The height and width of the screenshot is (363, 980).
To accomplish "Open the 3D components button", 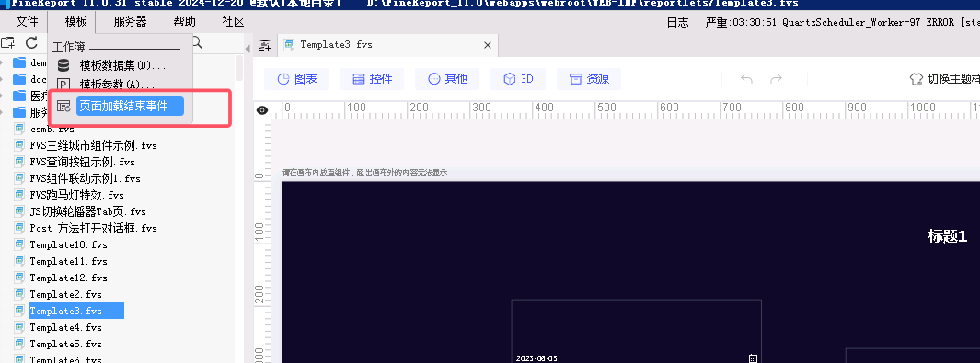I will pyautogui.click(x=518, y=79).
